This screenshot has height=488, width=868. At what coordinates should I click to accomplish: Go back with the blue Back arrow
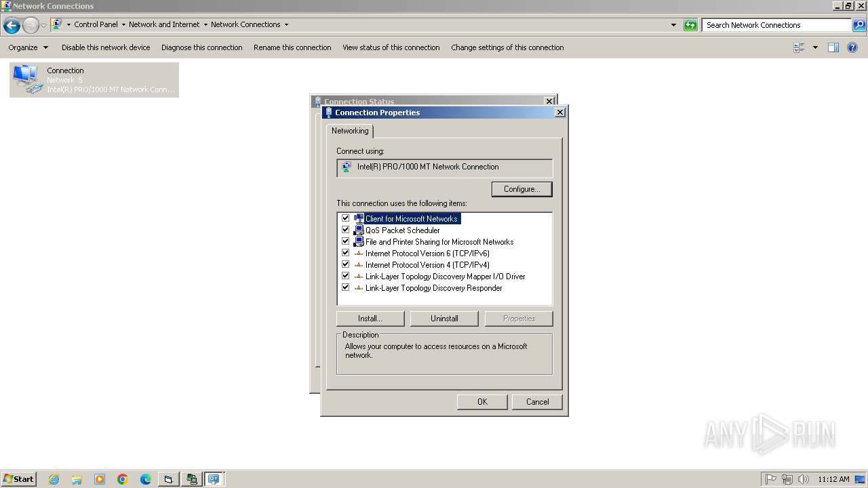pyautogui.click(x=12, y=26)
